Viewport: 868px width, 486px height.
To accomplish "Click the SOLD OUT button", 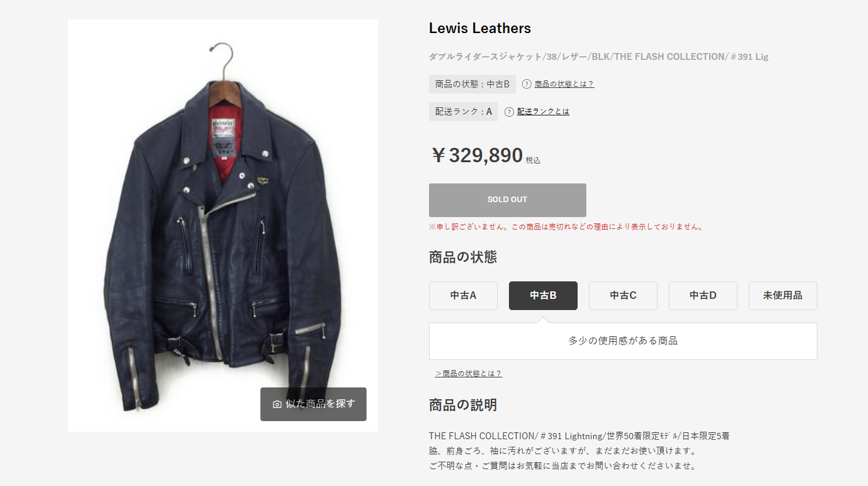I will 508,200.
